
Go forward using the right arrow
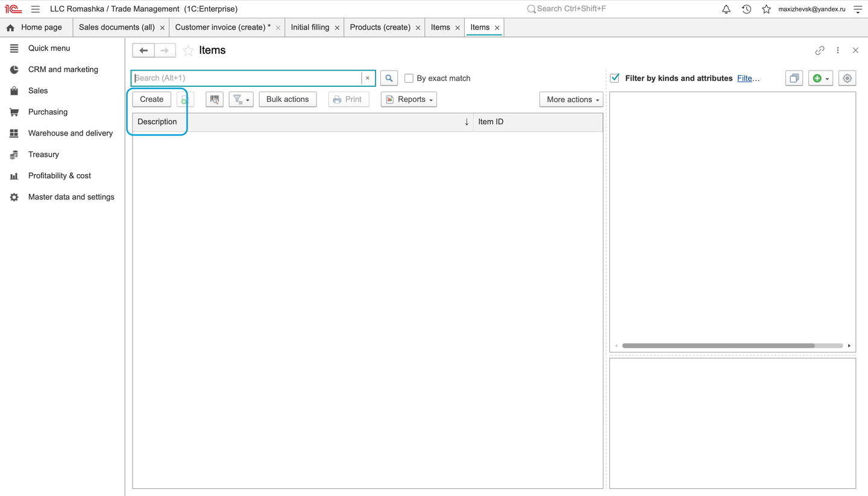click(x=165, y=51)
